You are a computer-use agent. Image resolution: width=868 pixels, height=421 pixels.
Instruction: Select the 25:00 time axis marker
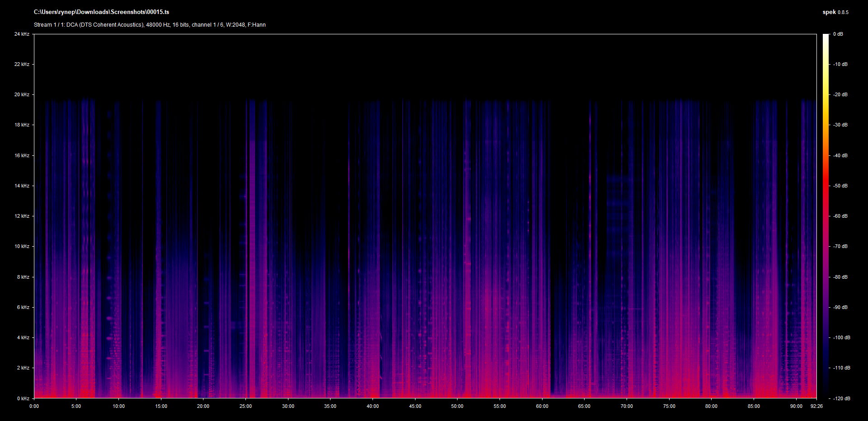tap(245, 406)
